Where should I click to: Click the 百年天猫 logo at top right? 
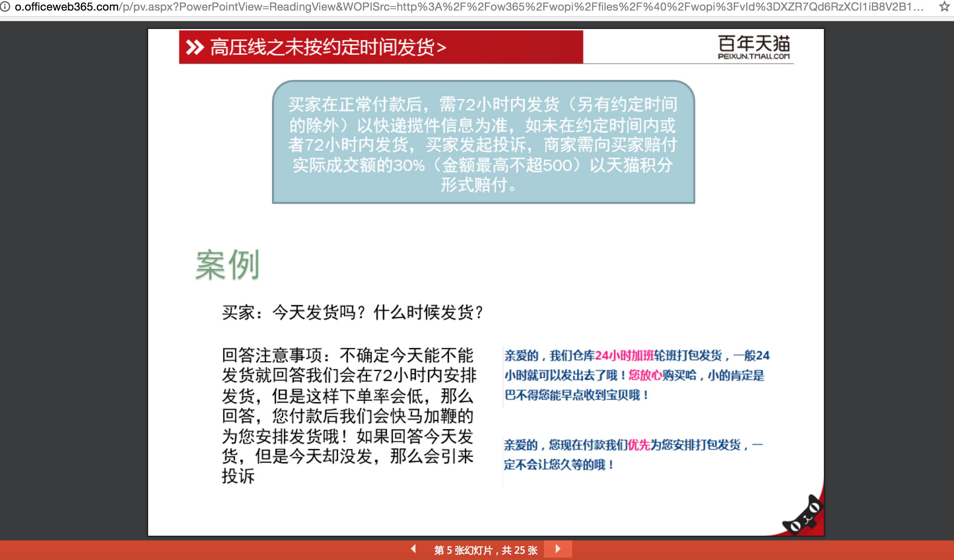click(x=753, y=43)
